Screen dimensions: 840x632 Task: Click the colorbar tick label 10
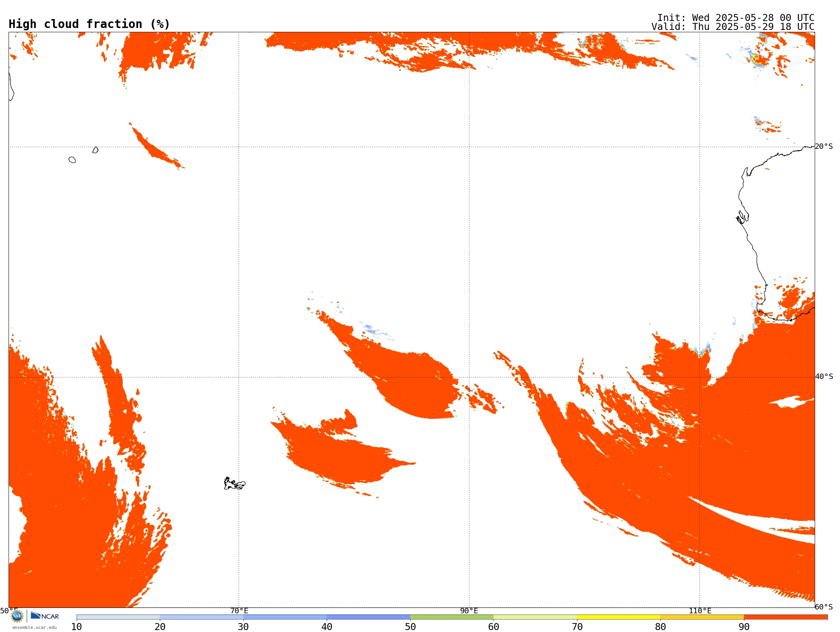click(77, 627)
